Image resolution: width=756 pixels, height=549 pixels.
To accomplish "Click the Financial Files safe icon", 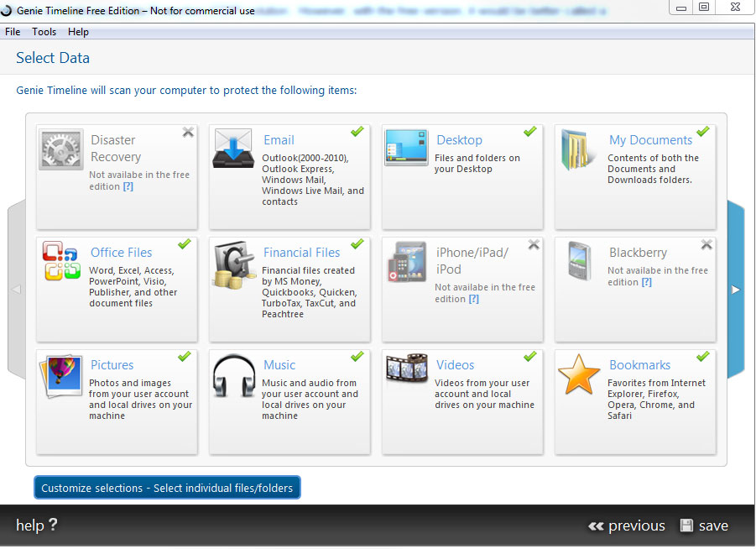I will tap(235, 265).
